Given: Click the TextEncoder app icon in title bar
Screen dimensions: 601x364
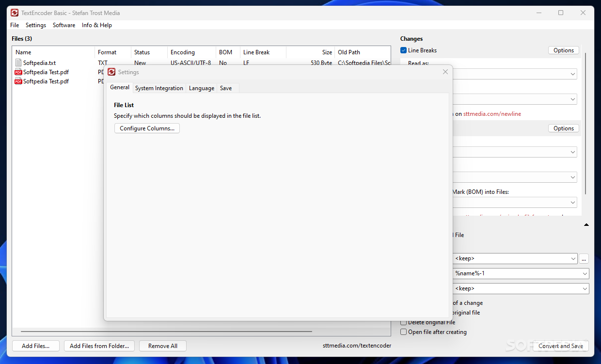Looking at the screenshot, I should coord(15,13).
